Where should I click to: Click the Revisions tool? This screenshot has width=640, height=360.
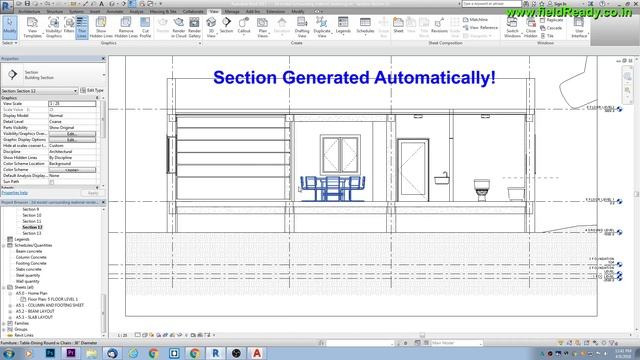click(x=439, y=25)
